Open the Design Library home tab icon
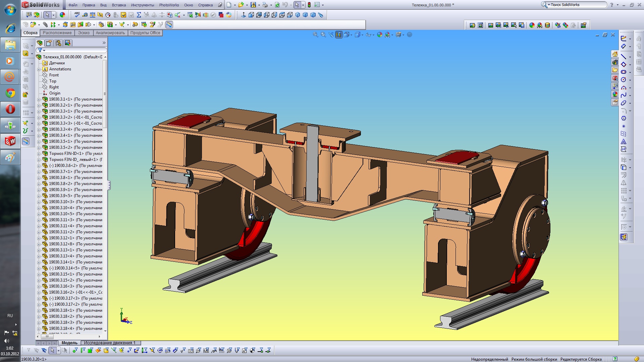 (615, 54)
